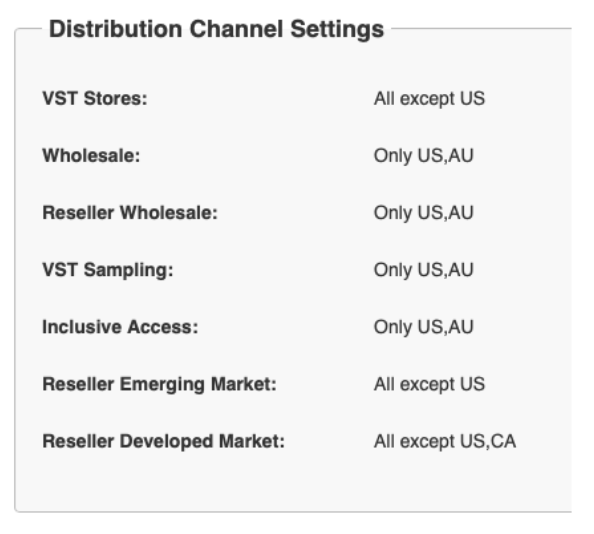594x534 pixels.
Task: Select the Wholesale label
Action: (x=91, y=156)
